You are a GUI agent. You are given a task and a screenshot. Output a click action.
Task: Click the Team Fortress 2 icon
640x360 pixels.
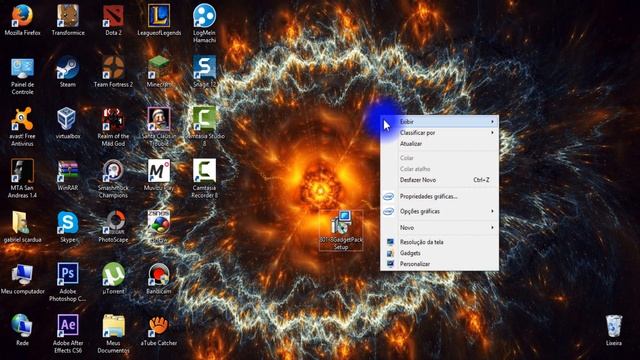point(113,68)
